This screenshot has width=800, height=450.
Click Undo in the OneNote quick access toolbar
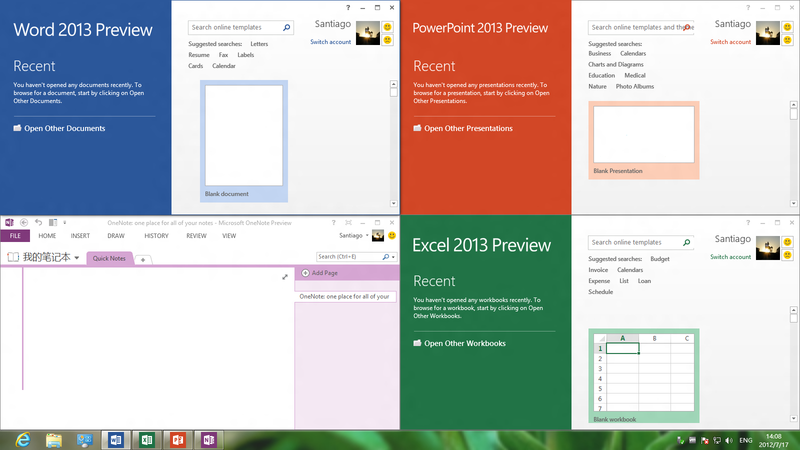(x=38, y=222)
